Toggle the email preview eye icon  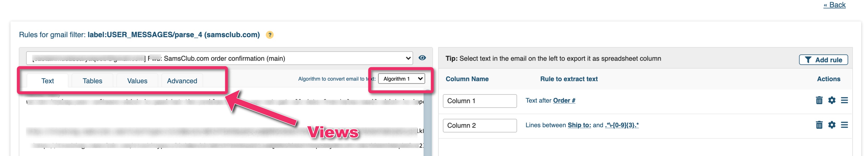click(x=422, y=58)
